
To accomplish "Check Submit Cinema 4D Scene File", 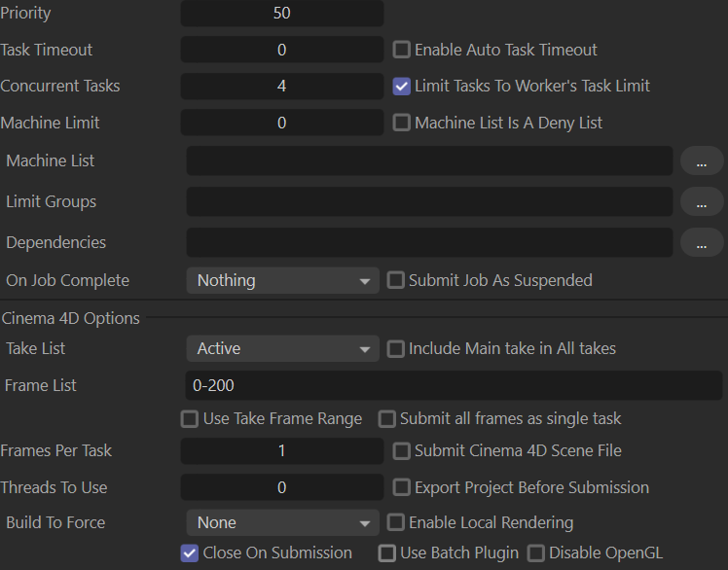I will [401, 451].
